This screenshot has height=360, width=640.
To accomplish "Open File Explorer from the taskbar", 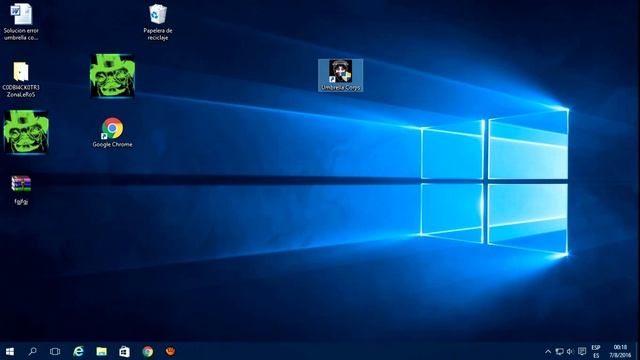I will click(101, 351).
